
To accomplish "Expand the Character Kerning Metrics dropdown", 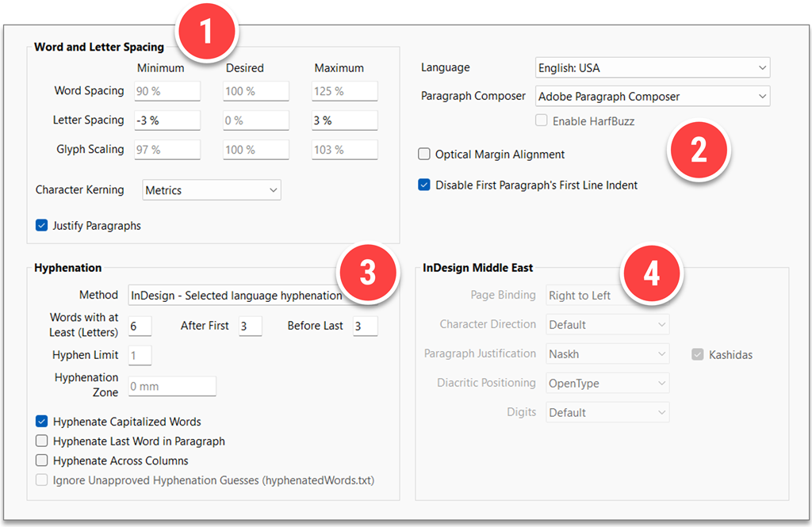I will point(212,190).
